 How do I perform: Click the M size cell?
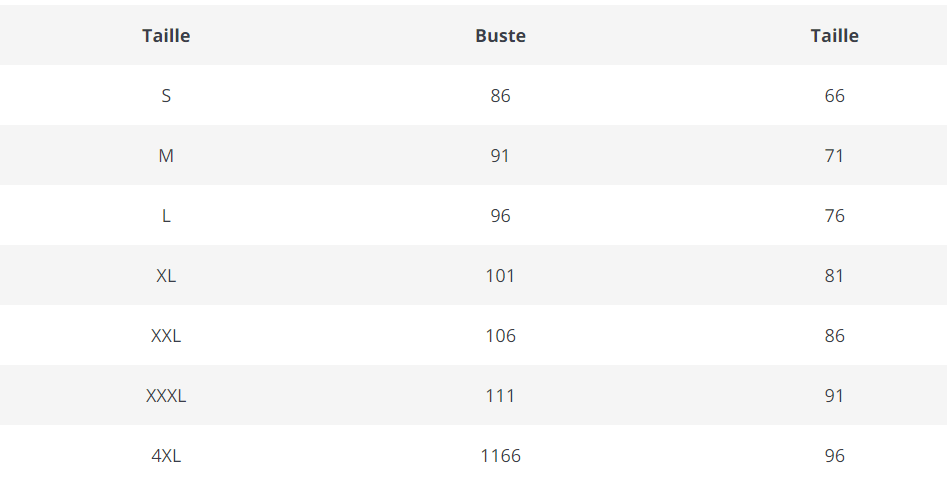click(166, 156)
